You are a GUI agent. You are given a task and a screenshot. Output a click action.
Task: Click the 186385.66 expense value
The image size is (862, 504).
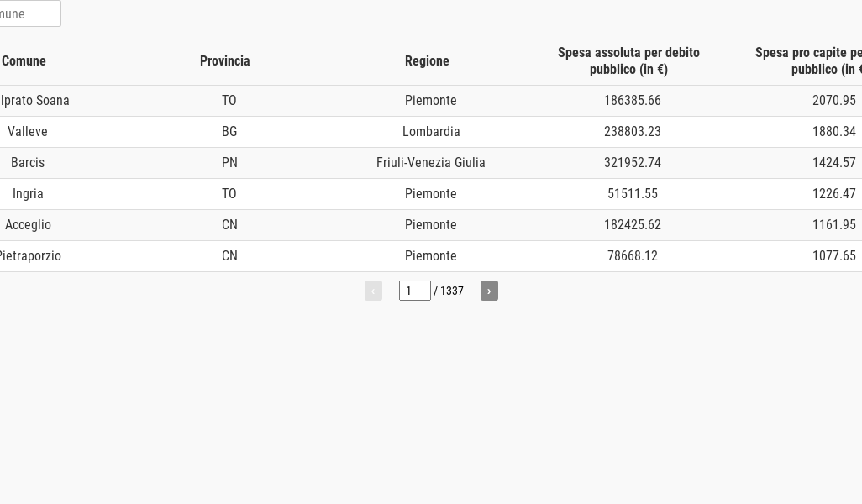point(632,101)
